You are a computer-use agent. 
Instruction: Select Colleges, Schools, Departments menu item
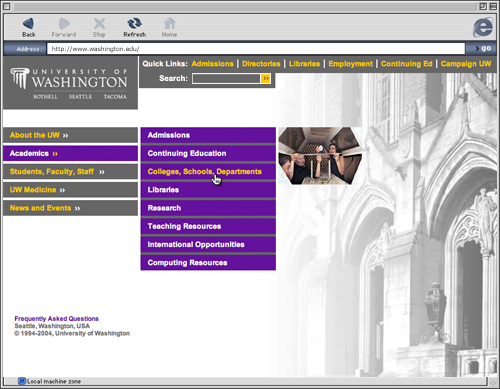(x=208, y=171)
